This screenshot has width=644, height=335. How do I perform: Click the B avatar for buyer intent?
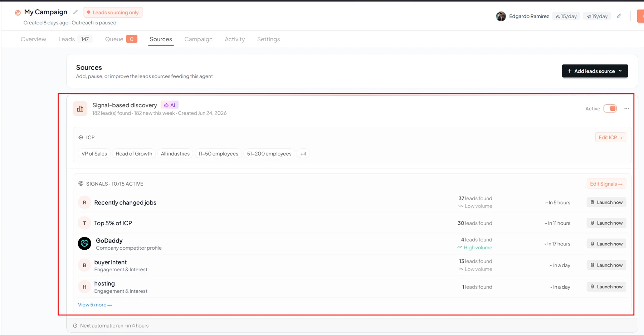[84, 265]
